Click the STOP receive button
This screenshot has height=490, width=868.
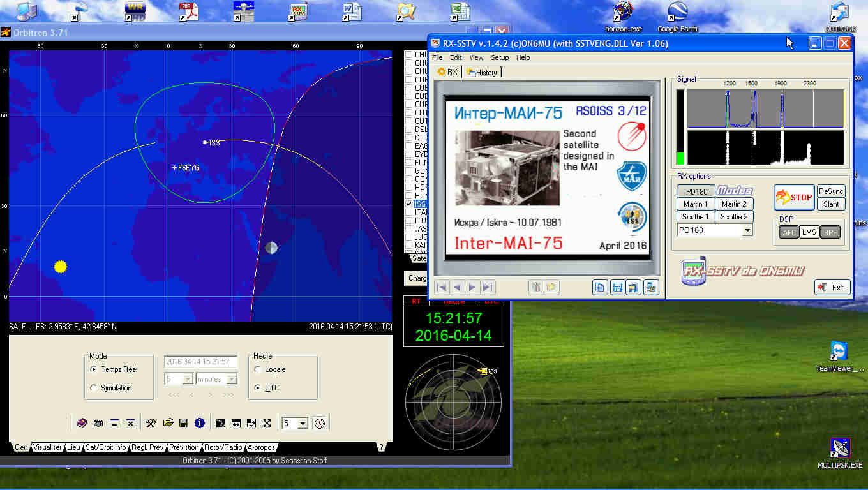[x=794, y=197]
